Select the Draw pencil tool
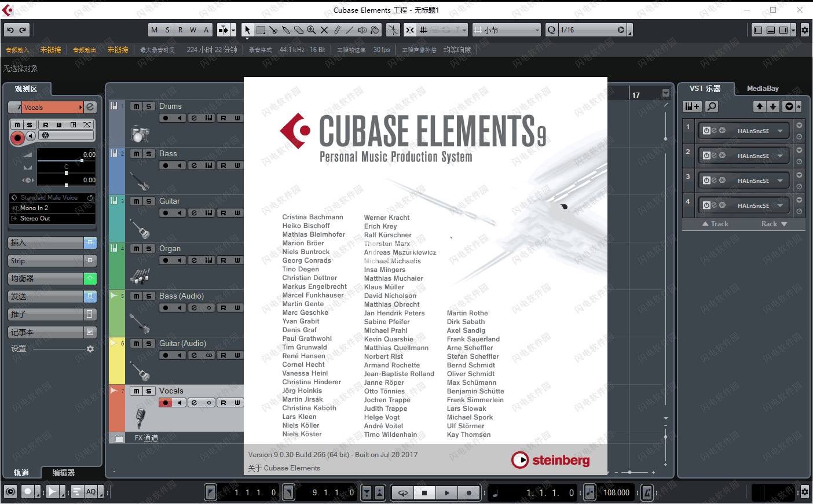Image resolution: width=813 pixels, height=504 pixels. [x=337, y=30]
